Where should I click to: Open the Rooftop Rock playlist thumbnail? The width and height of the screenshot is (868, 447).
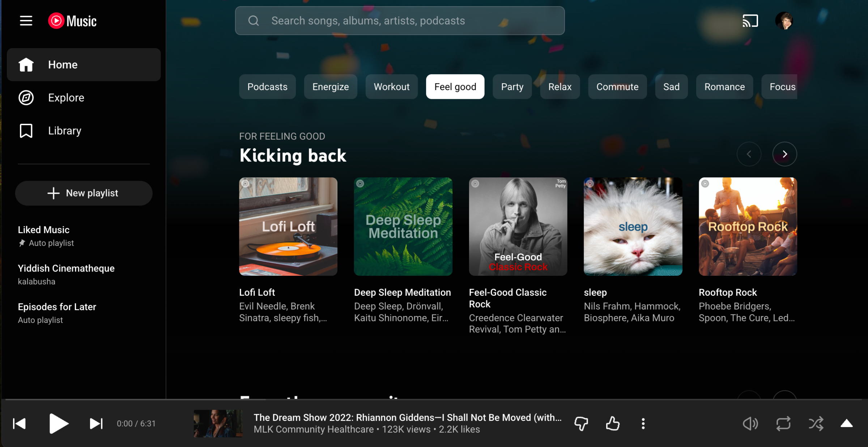tap(747, 227)
